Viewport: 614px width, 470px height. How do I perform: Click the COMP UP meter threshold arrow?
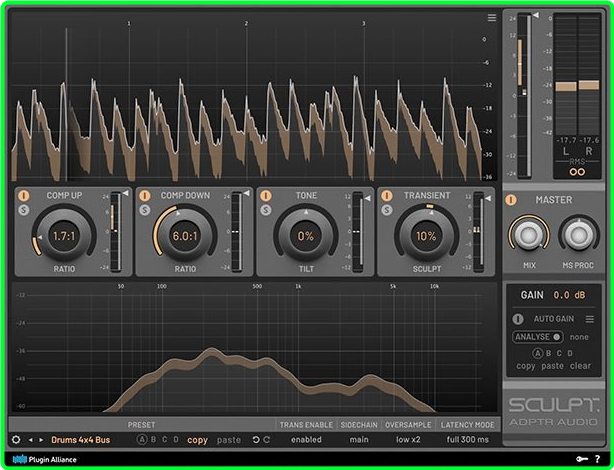125,193
